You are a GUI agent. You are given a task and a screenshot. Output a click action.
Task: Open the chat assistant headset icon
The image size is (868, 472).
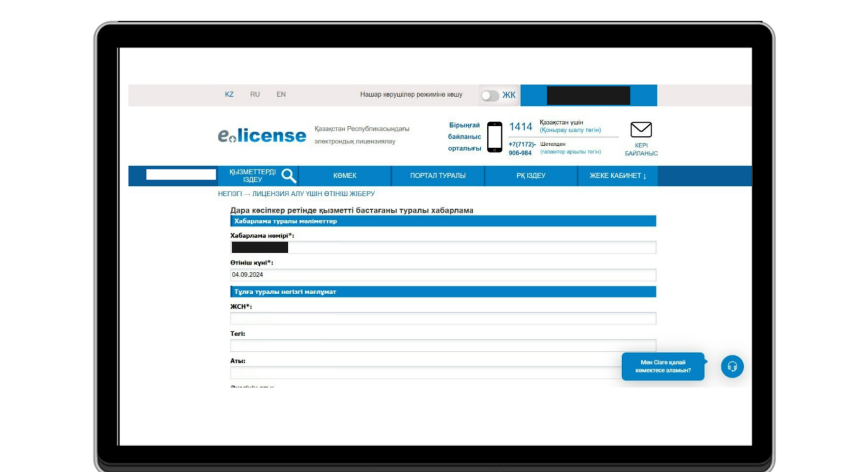coord(732,366)
